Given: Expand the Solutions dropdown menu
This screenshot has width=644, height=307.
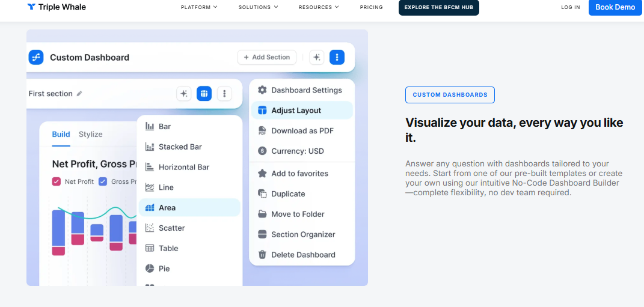Looking at the screenshot, I should click(259, 7).
